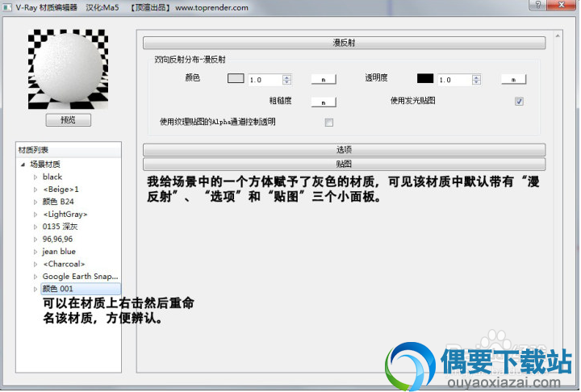This screenshot has height=392, width=581.
Task: Expand the 颜色 B24 material arrow
Action: [x=36, y=202]
